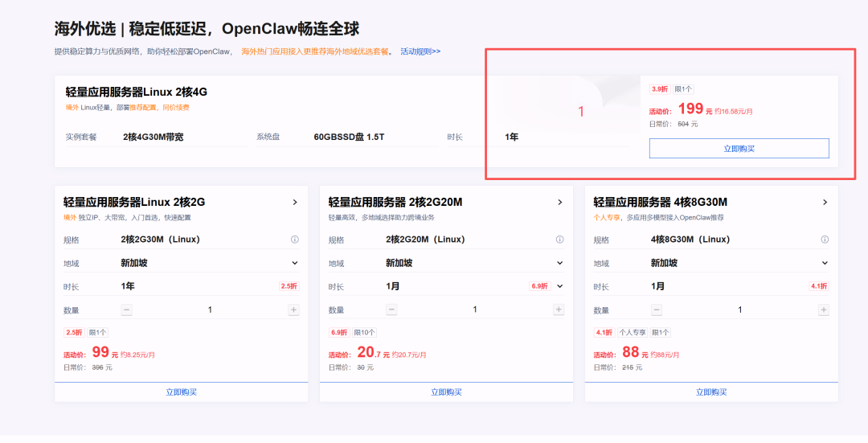Click the info icon beside 2核2G30M (Linux) spec

click(295, 240)
